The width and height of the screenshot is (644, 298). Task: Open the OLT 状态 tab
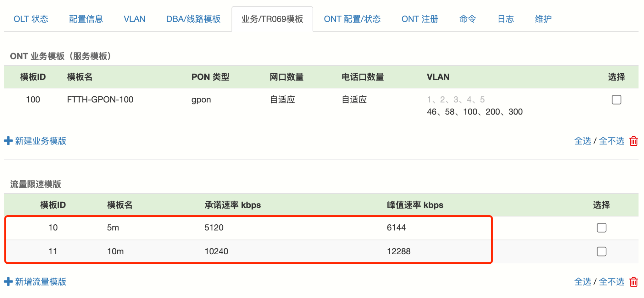pyautogui.click(x=31, y=19)
